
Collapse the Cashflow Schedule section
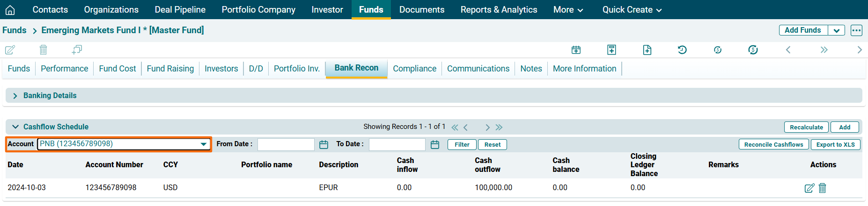pyautogui.click(x=15, y=127)
